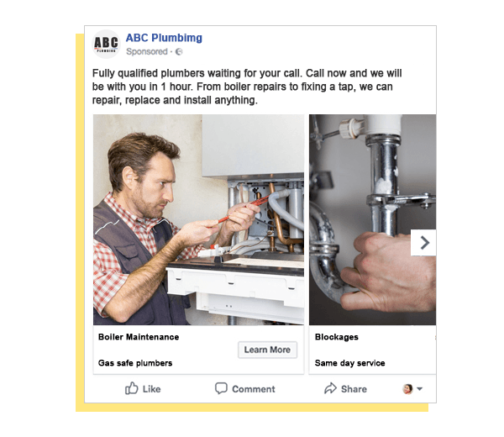Click the Blockages card headline
The image size is (504, 437).
coord(337,337)
